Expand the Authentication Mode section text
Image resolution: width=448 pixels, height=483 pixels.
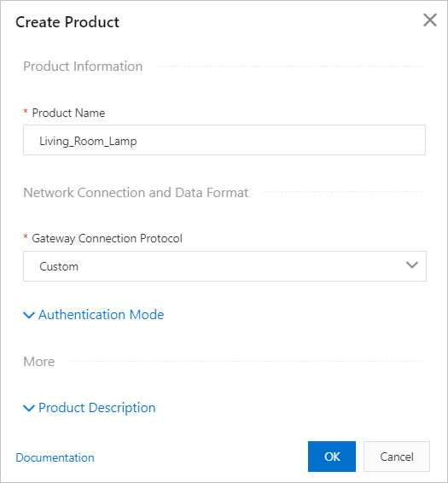click(101, 315)
